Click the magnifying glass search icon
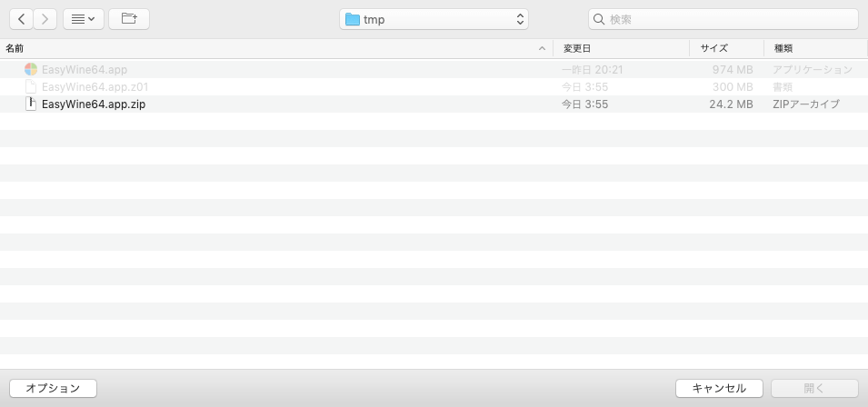Screen dimensions: 868x407 599,19
